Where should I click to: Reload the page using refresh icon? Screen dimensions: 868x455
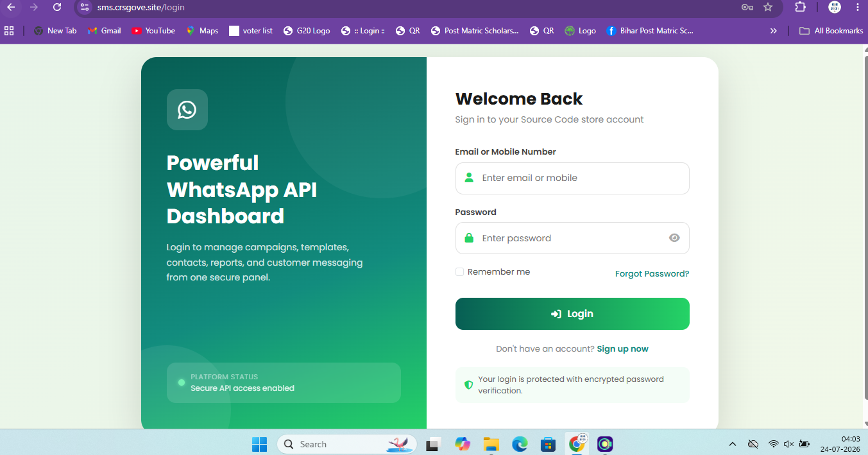[x=57, y=7]
